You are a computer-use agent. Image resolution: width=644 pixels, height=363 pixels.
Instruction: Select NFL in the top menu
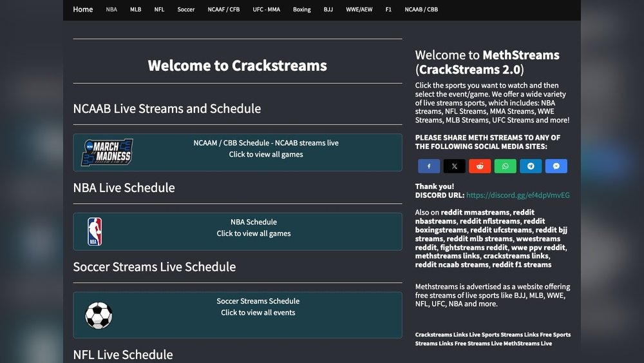(x=159, y=10)
